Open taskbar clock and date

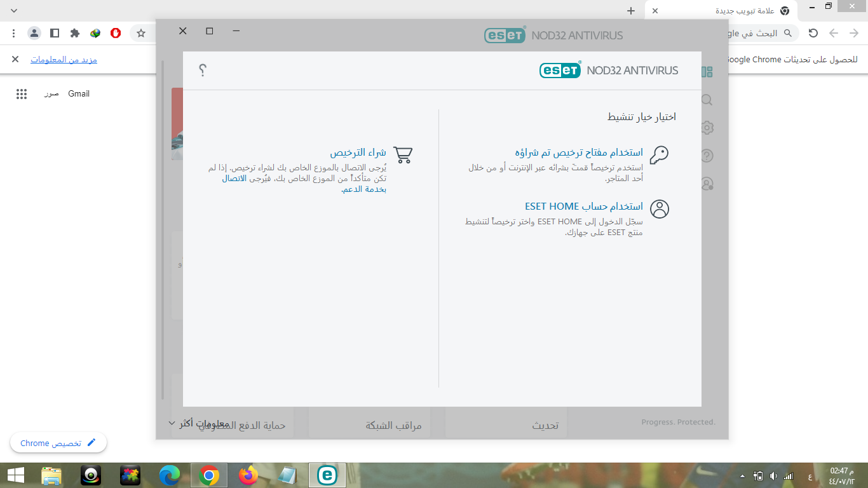(841, 475)
